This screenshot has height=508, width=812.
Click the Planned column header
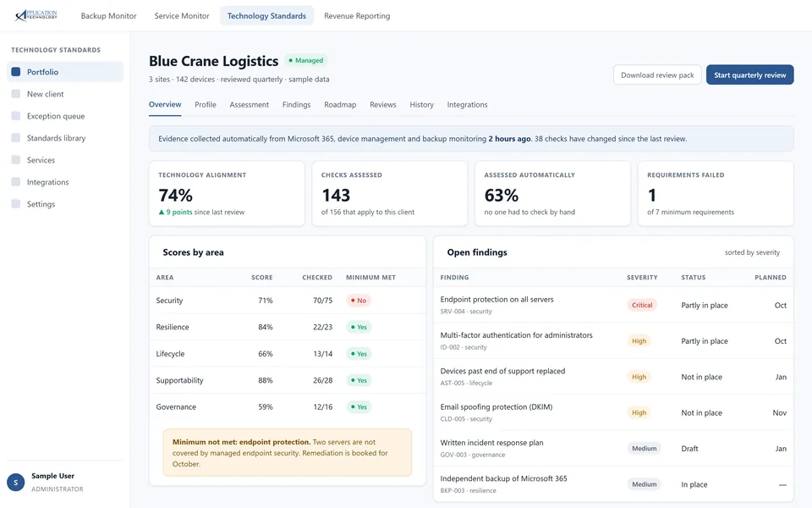tap(770, 278)
